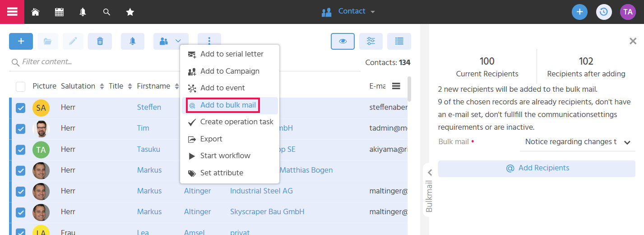Viewport: 644px width, 235px height.
Task: Click the Contacts: 134 count text
Action: (388, 63)
